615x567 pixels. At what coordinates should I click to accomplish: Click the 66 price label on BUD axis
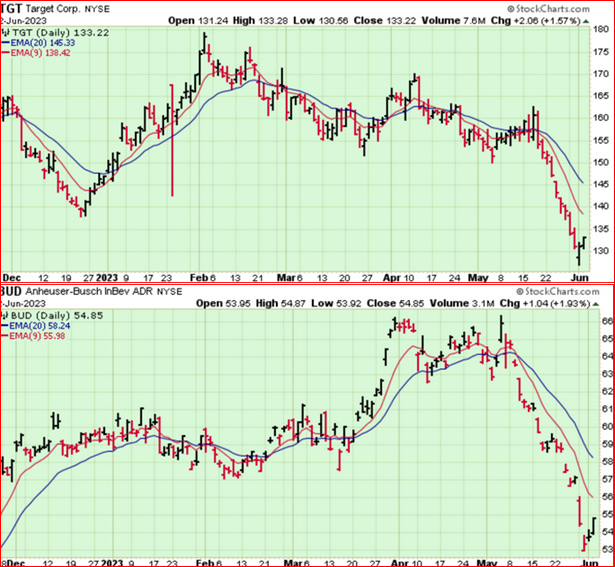[x=608, y=321]
